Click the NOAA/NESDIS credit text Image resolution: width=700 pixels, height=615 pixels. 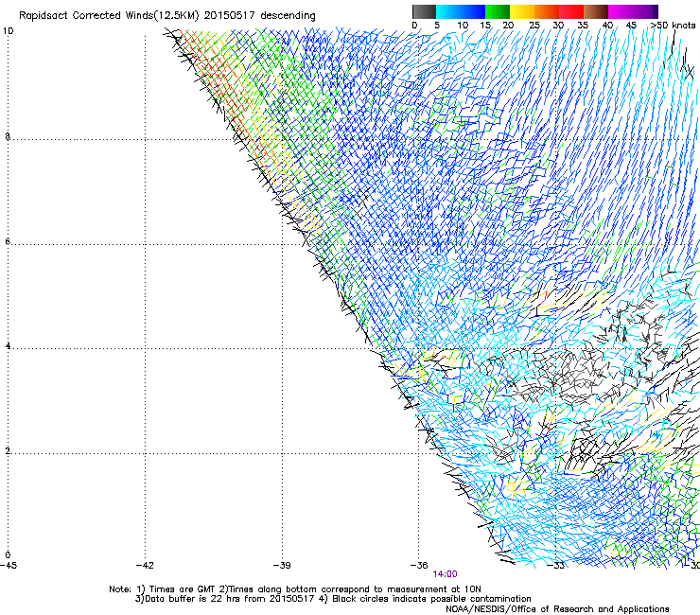click(x=557, y=609)
